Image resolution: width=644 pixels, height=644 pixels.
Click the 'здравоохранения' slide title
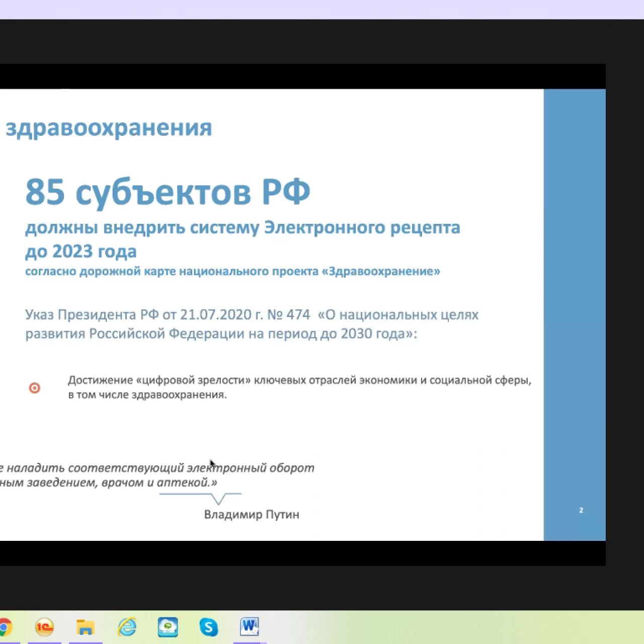(x=109, y=128)
